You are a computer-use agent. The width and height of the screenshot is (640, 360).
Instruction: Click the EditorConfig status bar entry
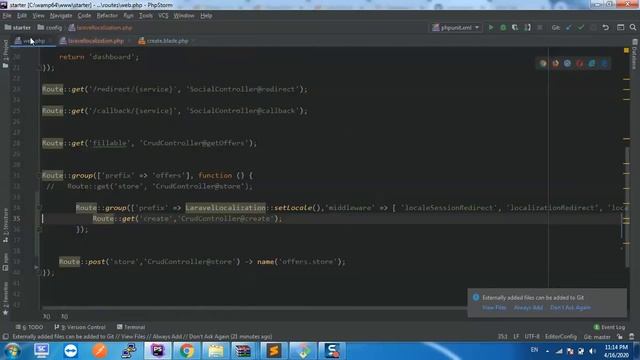[561, 337]
